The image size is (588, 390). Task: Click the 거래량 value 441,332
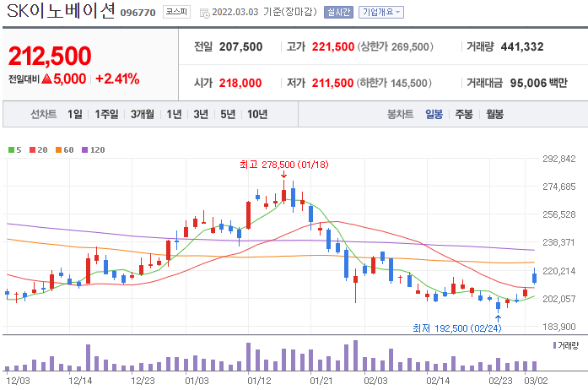(522, 47)
